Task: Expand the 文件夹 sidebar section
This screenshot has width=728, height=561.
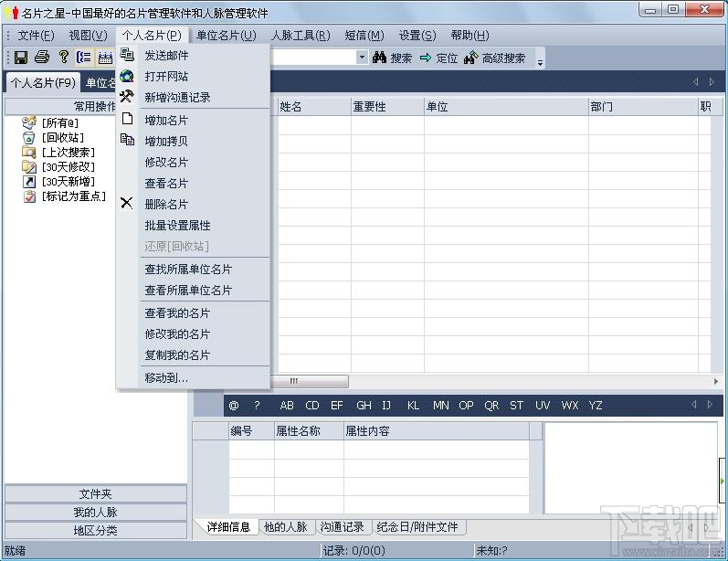Action: pyautogui.click(x=96, y=493)
